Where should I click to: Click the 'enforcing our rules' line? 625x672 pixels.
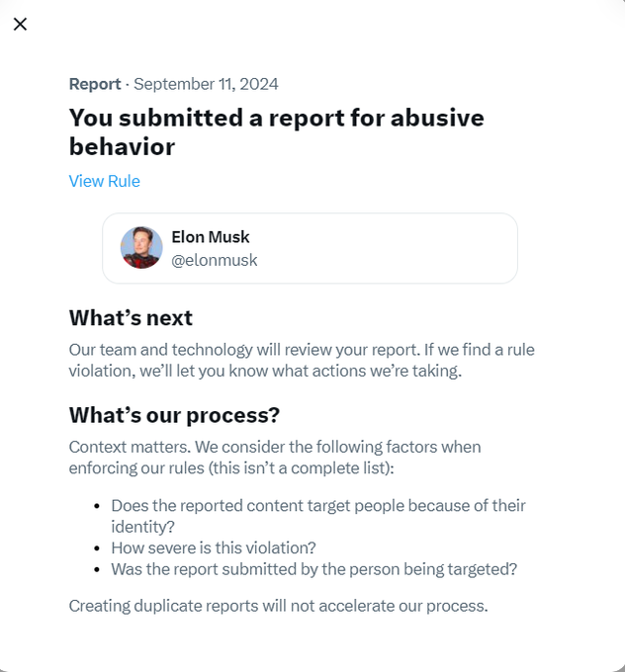coord(231,468)
